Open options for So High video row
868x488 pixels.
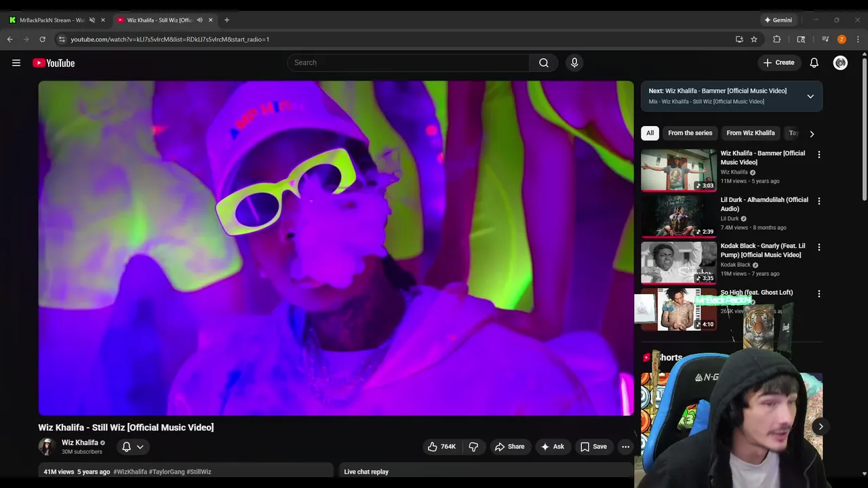pyautogui.click(x=818, y=294)
